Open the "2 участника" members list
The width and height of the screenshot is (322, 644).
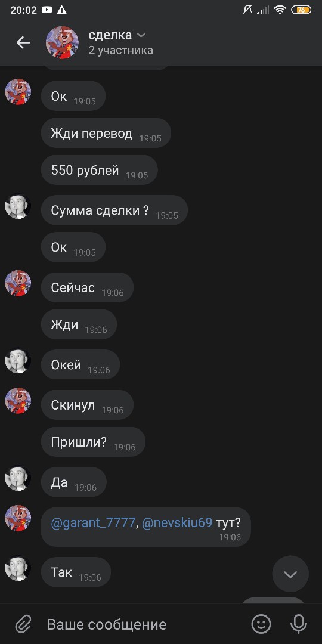tap(120, 51)
